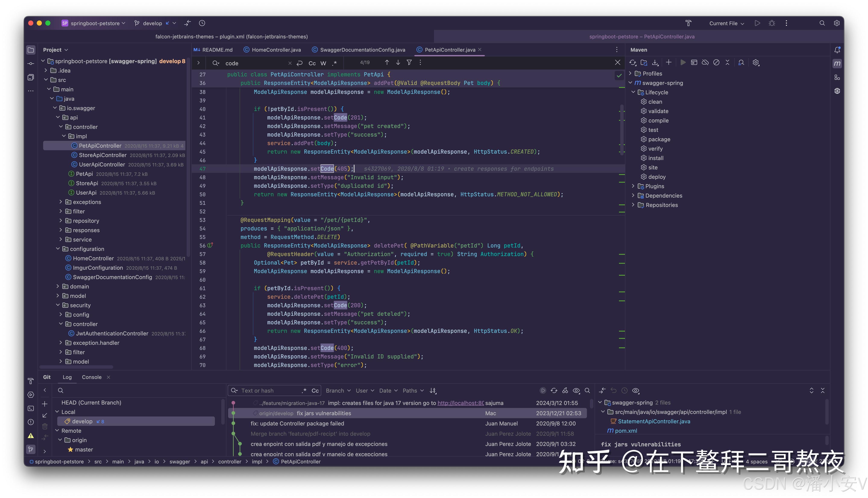The height and width of the screenshot is (498, 868).
Task: Open the Console tab in Git panel
Action: 91,377
